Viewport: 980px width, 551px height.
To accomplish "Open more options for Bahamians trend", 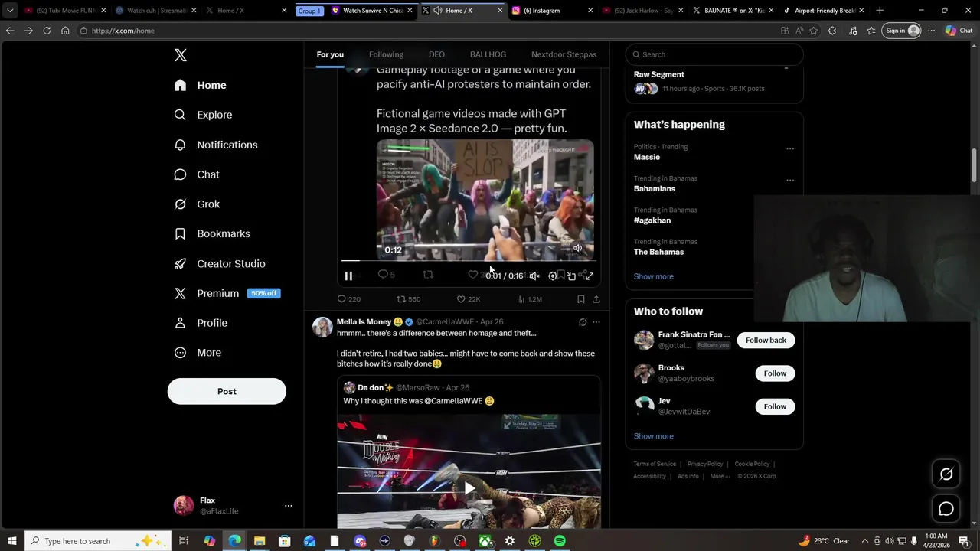I will 790,181.
